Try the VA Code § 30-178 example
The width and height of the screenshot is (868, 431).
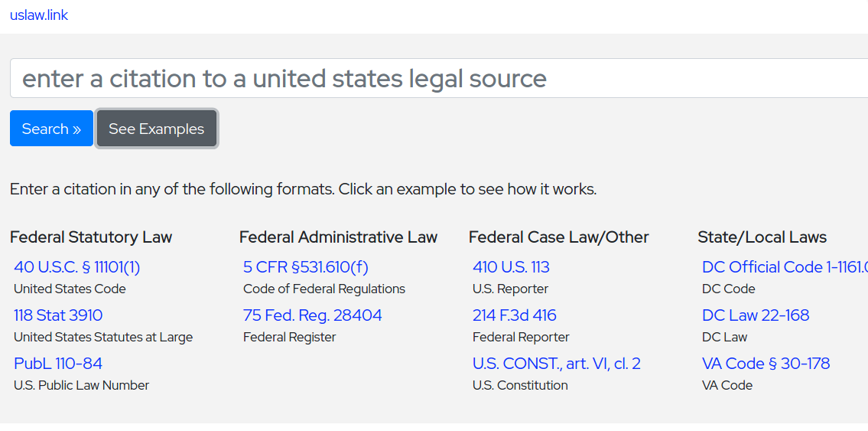click(766, 364)
